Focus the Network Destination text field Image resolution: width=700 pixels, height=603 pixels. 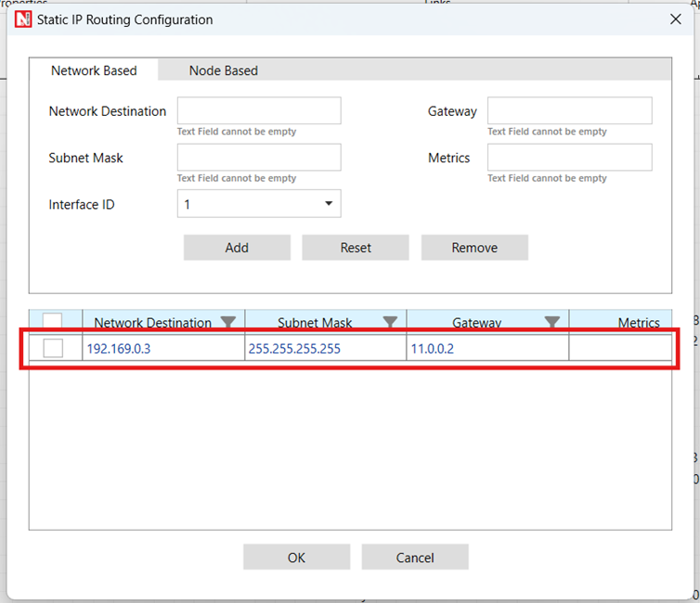(x=259, y=111)
